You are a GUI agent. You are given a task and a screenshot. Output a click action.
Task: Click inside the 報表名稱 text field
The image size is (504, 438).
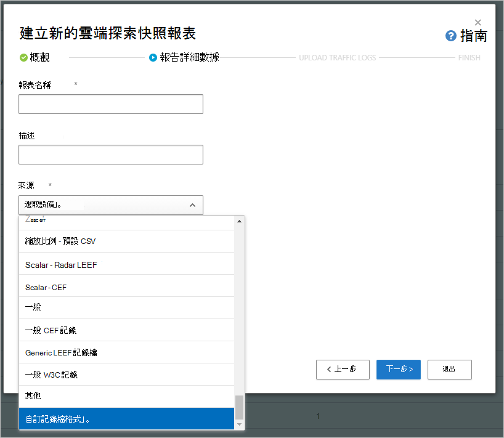pyautogui.click(x=111, y=103)
